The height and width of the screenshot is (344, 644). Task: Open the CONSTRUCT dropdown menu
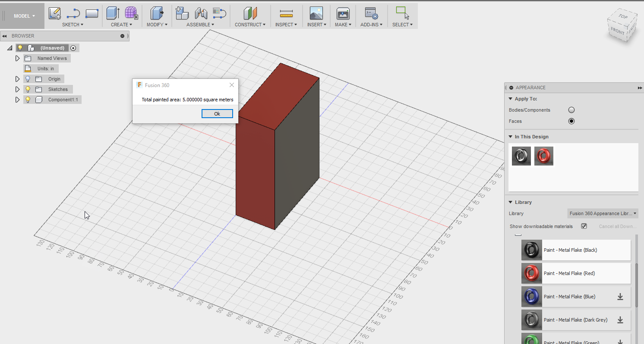point(250,25)
